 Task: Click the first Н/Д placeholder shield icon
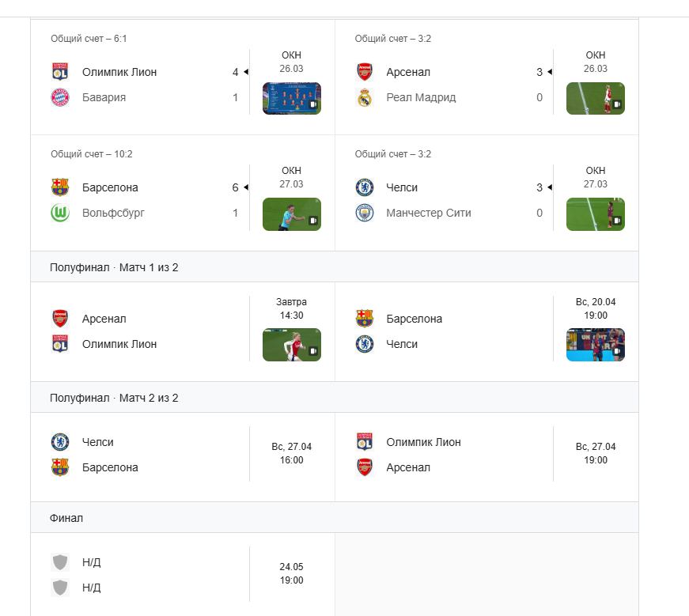click(x=60, y=562)
